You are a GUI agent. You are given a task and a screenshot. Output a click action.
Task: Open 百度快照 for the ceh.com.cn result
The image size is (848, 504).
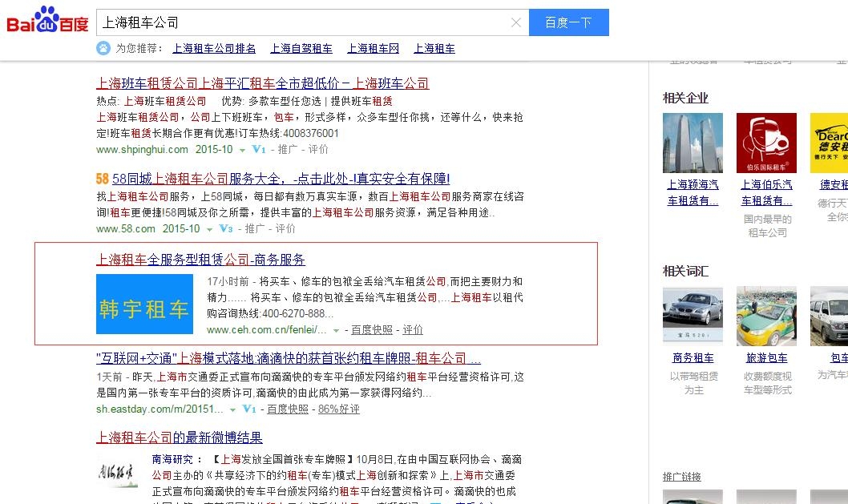coord(372,329)
